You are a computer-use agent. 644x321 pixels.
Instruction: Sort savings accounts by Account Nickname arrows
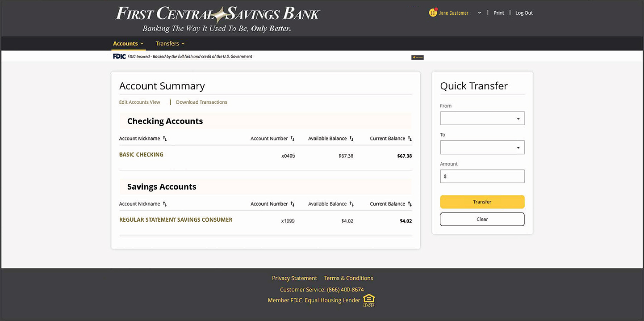point(165,204)
